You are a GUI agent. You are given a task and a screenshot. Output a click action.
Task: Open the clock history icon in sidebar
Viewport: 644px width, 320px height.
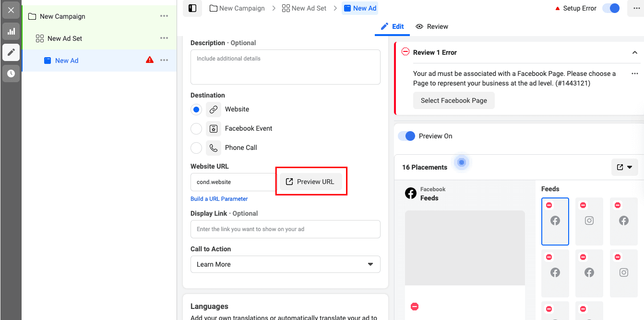pyautogui.click(x=11, y=74)
